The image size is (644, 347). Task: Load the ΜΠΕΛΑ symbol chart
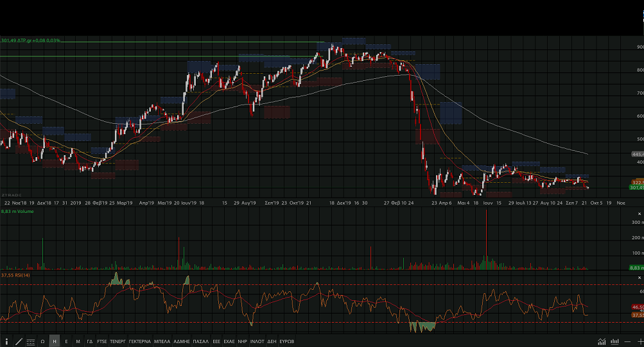(162, 341)
